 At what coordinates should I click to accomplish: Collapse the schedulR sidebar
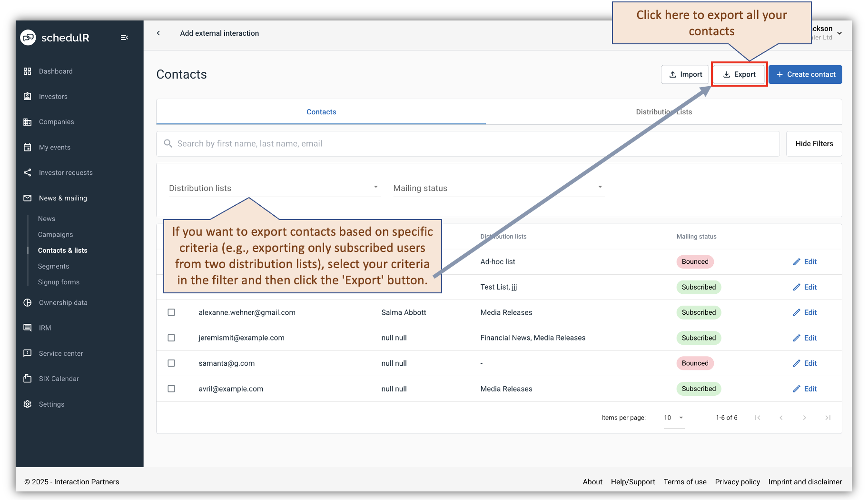(x=124, y=37)
